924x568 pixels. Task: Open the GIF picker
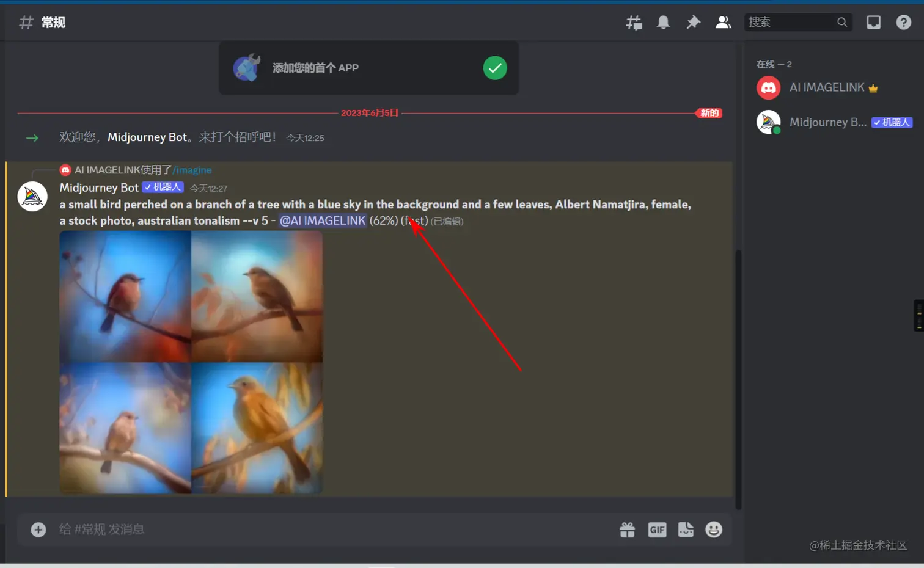pyautogui.click(x=657, y=530)
